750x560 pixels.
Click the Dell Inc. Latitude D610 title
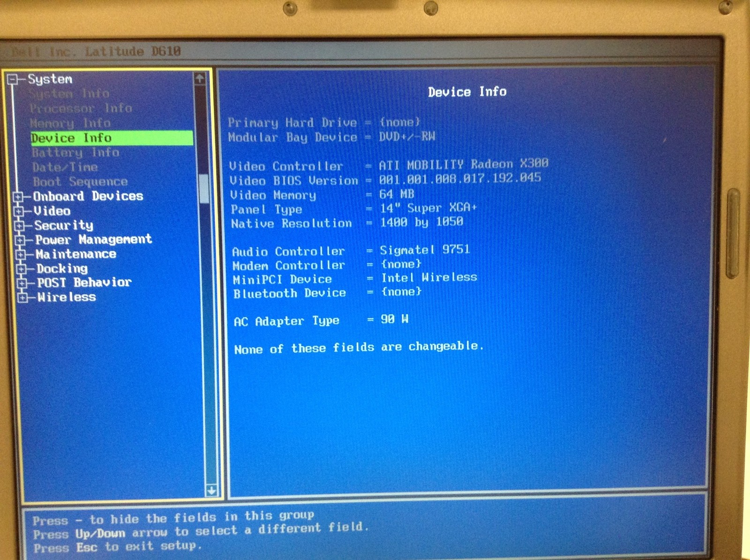[x=96, y=52]
